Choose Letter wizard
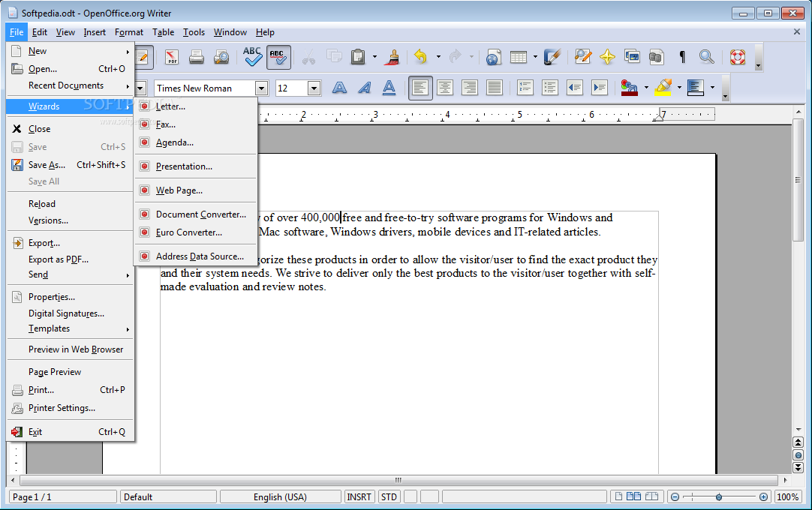Viewport: 812px width, 510px height. [x=196, y=106]
